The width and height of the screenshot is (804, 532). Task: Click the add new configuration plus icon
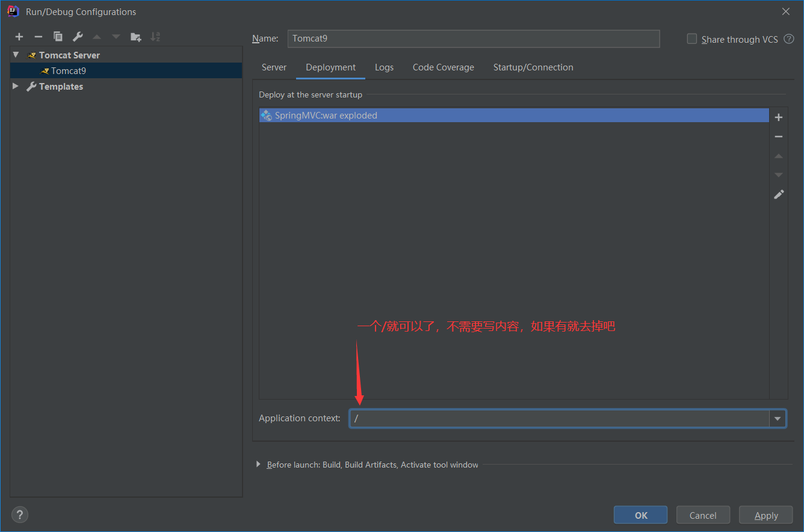[19, 37]
